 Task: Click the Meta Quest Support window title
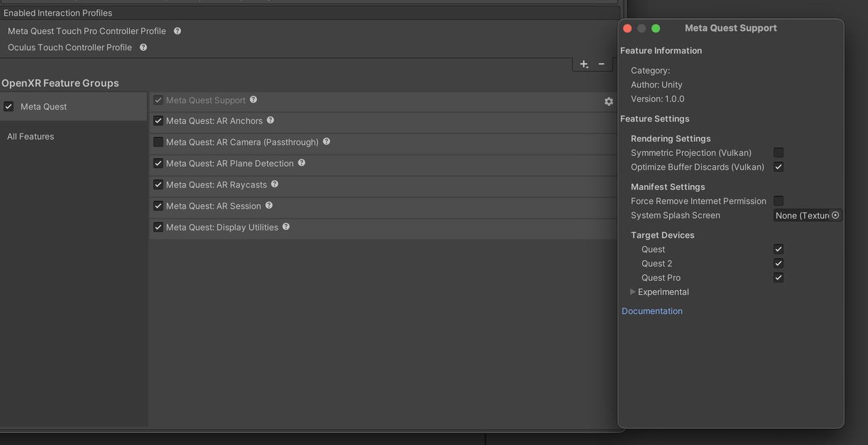click(731, 28)
